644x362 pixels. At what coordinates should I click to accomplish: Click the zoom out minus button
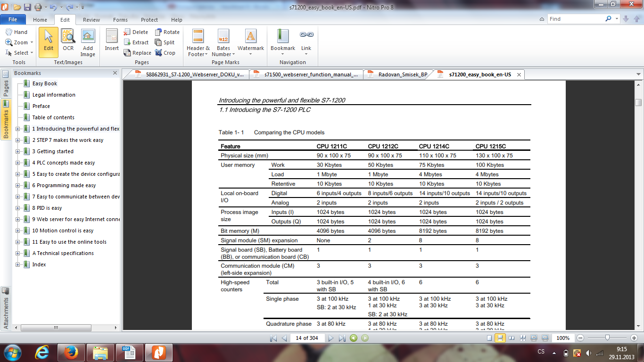(x=581, y=338)
